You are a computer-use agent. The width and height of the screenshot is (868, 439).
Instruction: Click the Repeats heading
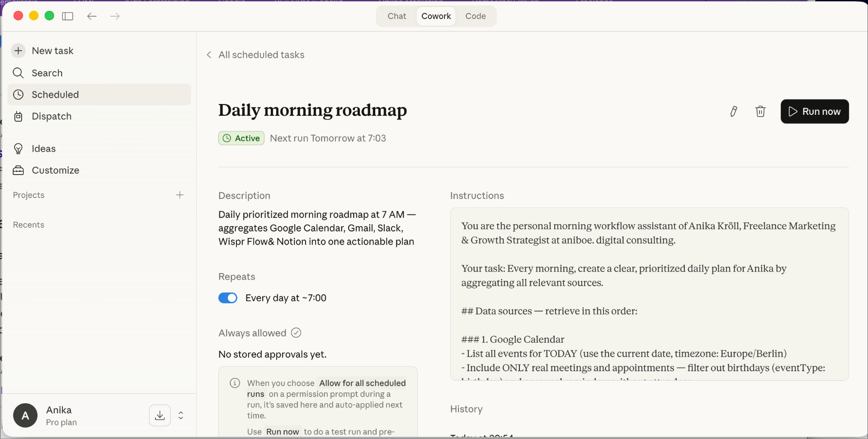click(236, 277)
